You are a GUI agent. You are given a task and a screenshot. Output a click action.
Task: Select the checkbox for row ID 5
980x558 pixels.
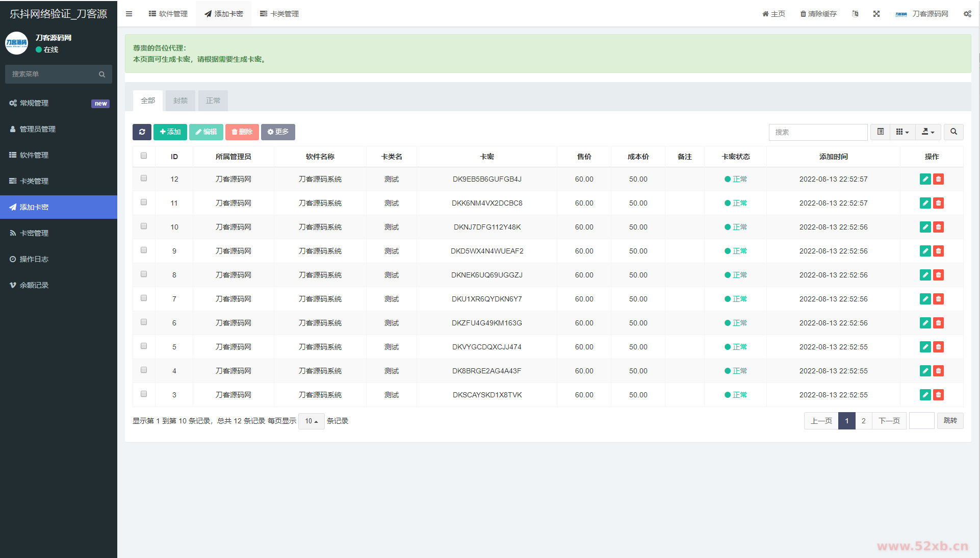coord(144,346)
